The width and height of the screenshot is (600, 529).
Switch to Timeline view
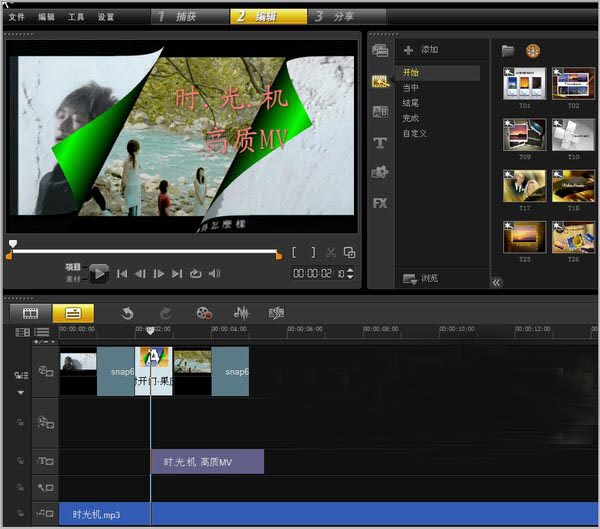(73, 313)
